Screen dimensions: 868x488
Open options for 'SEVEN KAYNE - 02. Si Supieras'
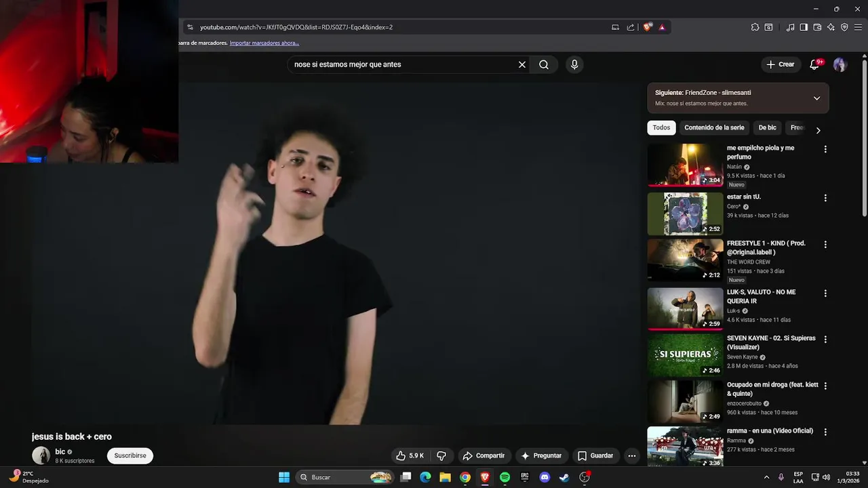pyautogui.click(x=825, y=339)
